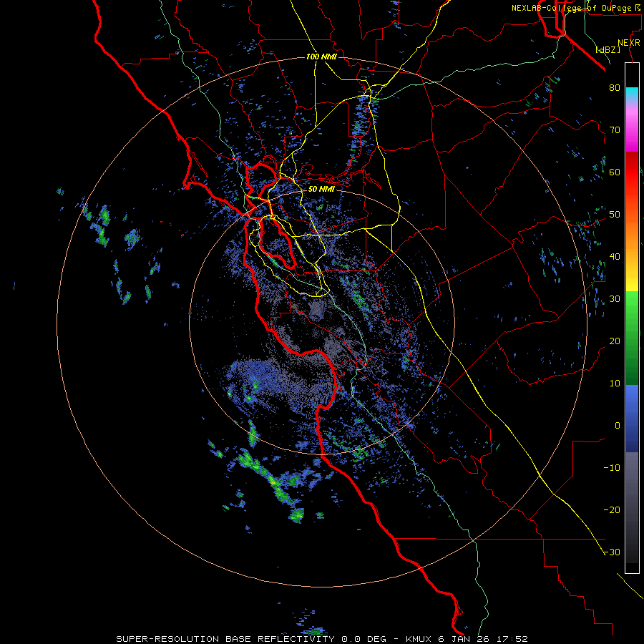Image resolution: width=644 pixels, height=644 pixels.
Task: Click the "0.0 DEG" elevation angle text
Action: point(364,639)
